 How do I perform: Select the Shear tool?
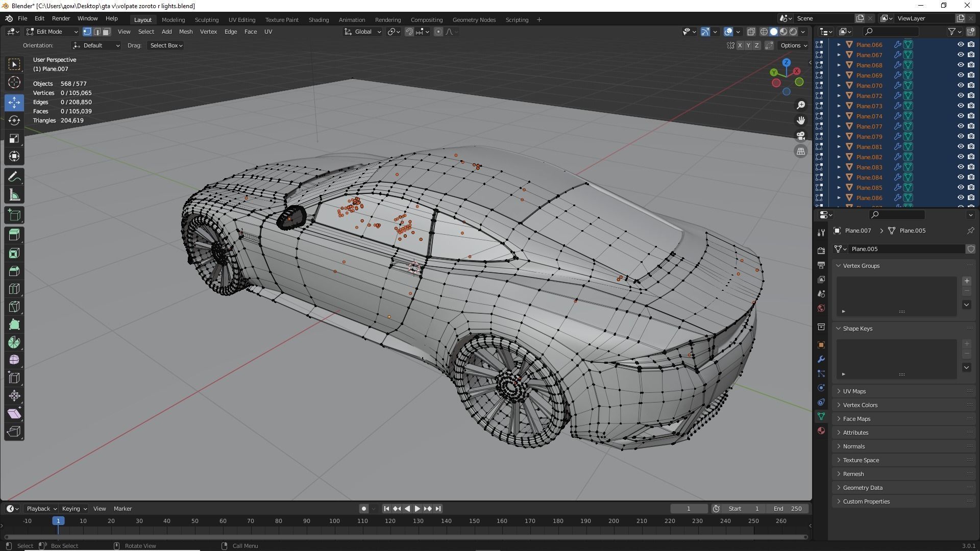[x=14, y=414]
